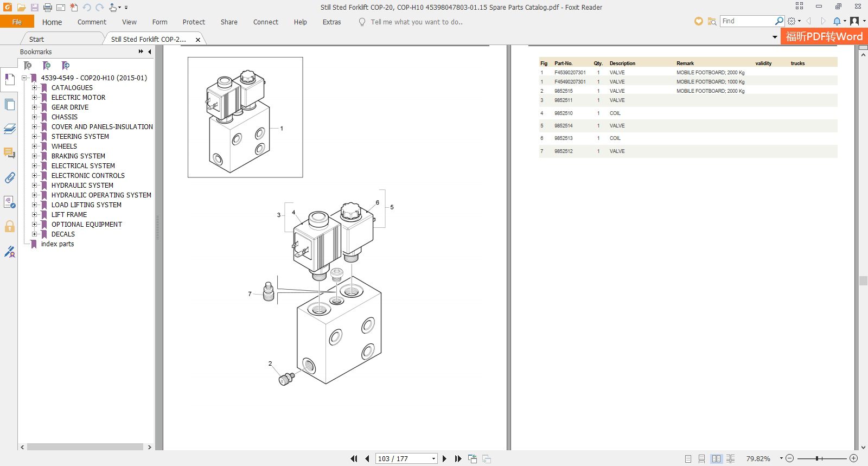The image size is (868, 466).
Task: Open the Security lock panel icon
Action: [x=9, y=227]
